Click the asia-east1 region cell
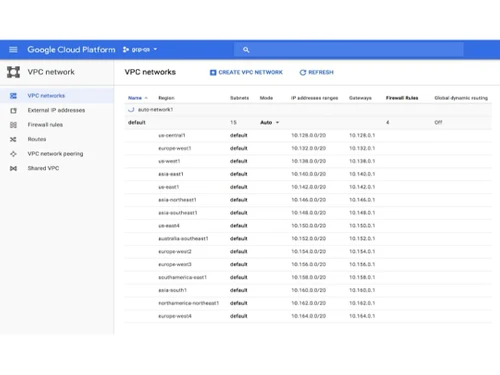The height and width of the screenshot is (375, 500). pyautogui.click(x=171, y=174)
